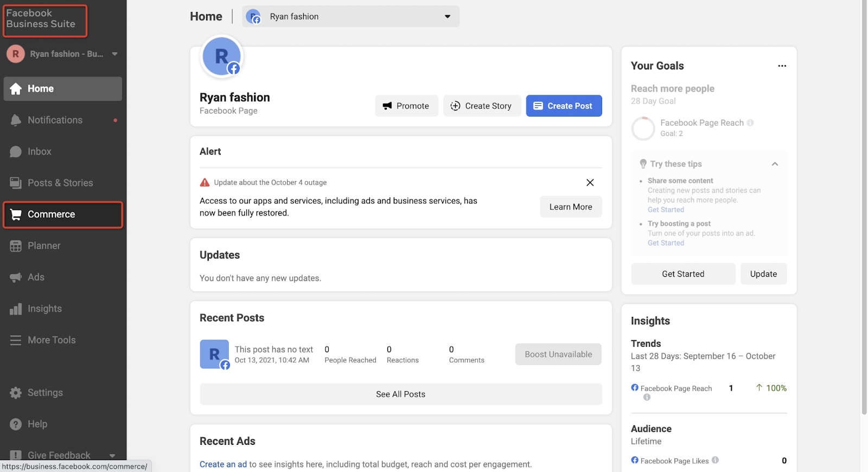868x472 pixels.
Task: Click Get Started link under Try boosting a post
Action: [666, 243]
